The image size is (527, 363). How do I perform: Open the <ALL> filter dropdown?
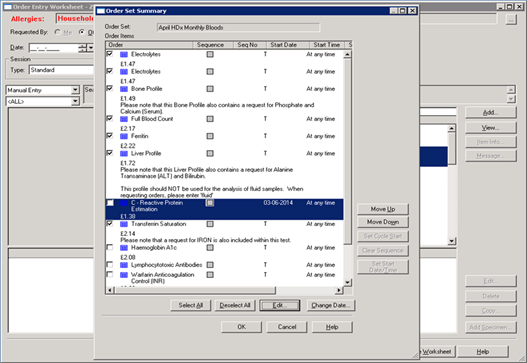(x=75, y=101)
